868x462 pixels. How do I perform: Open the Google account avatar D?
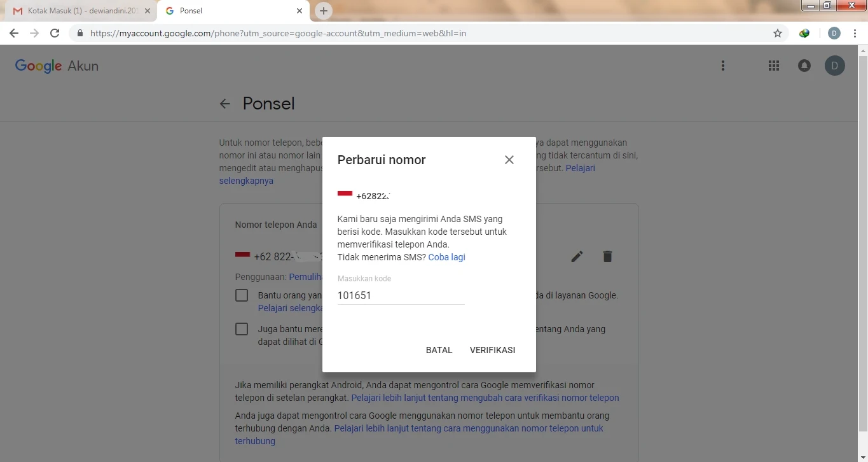[835, 65]
